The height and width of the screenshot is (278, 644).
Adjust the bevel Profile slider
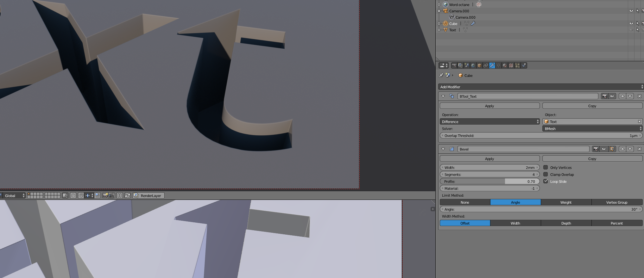(489, 181)
